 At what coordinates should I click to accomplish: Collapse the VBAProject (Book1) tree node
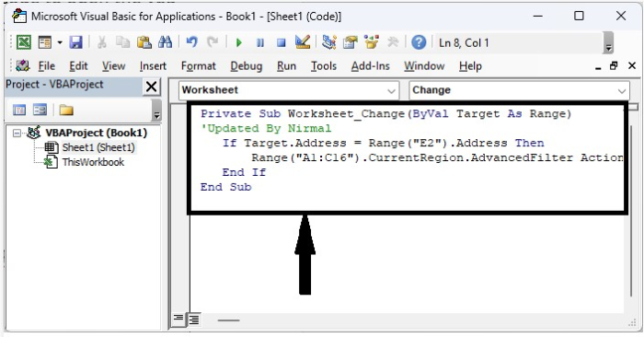pos(17,134)
